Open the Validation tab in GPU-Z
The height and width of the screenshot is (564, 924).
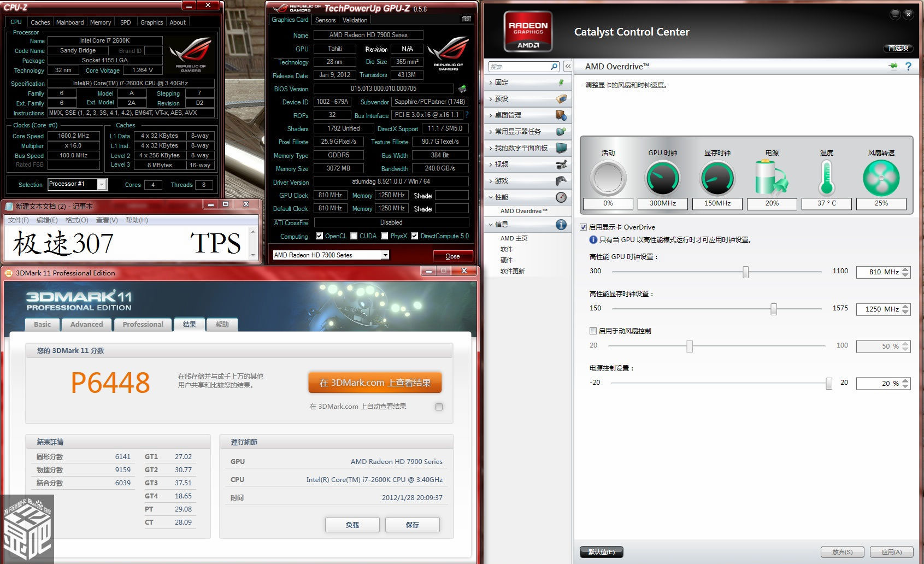tap(355, 20)
